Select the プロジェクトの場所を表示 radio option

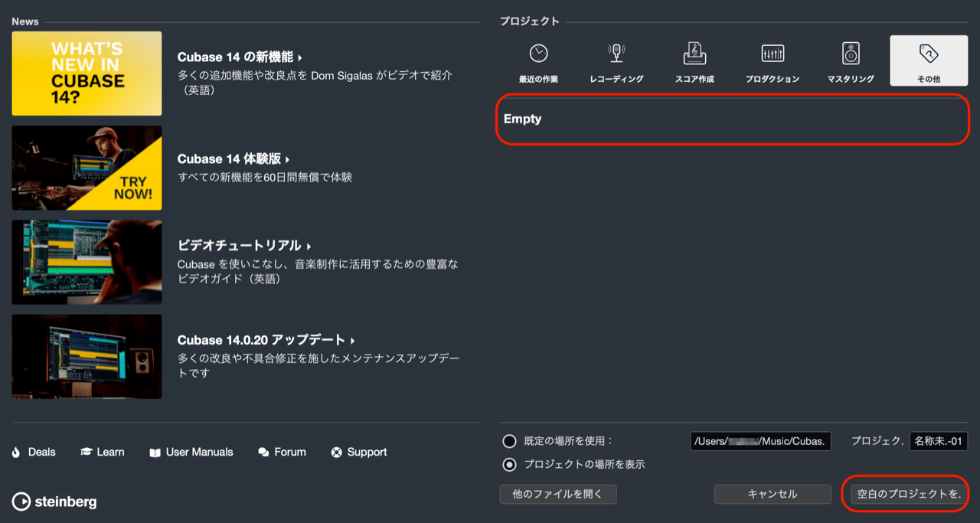pos(509,464)
